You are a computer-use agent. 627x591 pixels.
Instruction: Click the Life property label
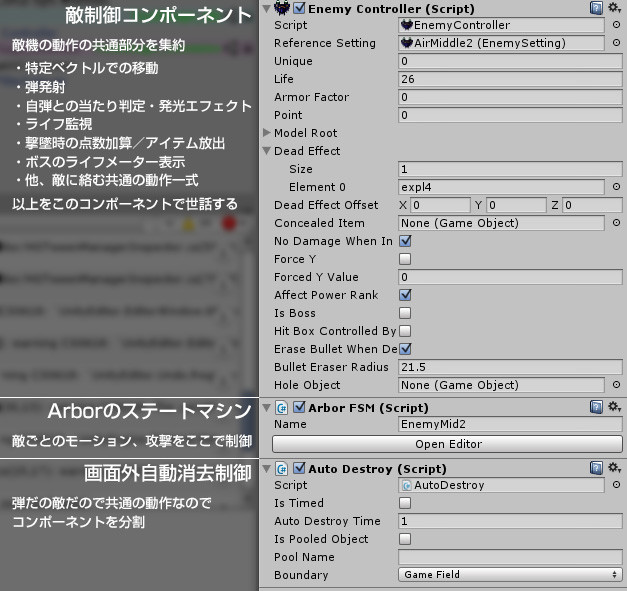point(284,79)
